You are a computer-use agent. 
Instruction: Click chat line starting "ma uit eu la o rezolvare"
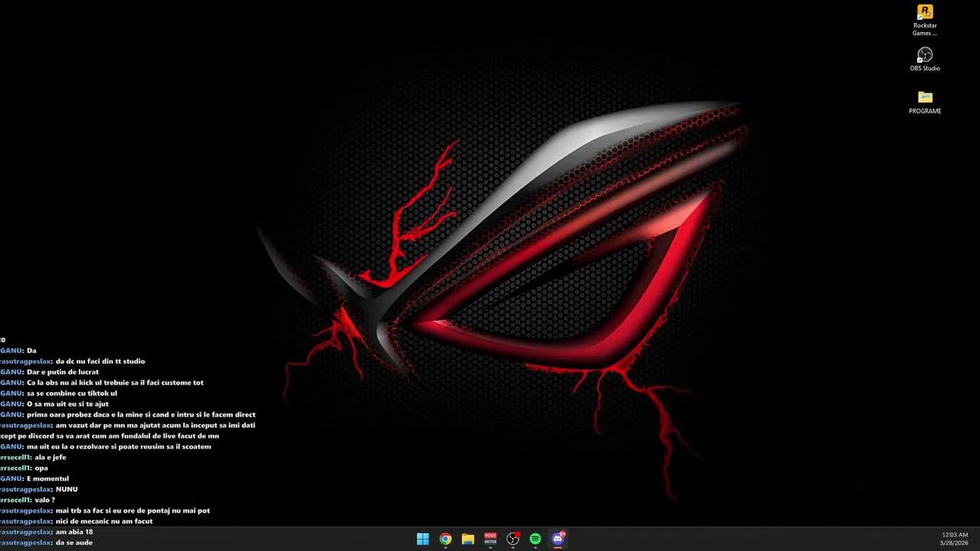click(119, 446)
